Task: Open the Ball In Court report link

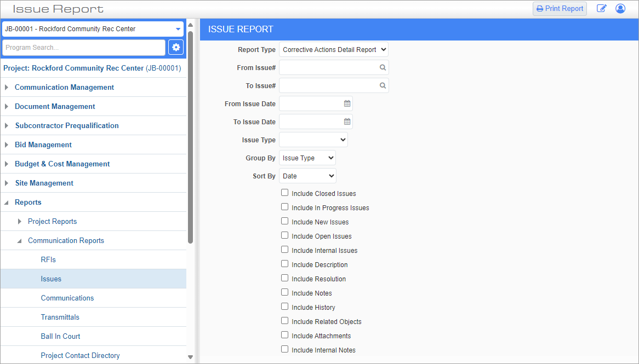Action: (60, 336)
